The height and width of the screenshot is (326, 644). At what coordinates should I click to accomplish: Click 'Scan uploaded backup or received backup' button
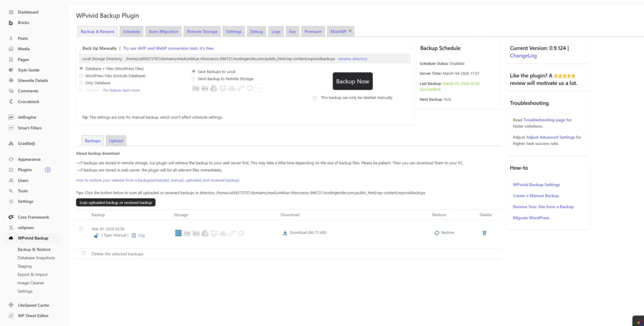click(116, 203)
